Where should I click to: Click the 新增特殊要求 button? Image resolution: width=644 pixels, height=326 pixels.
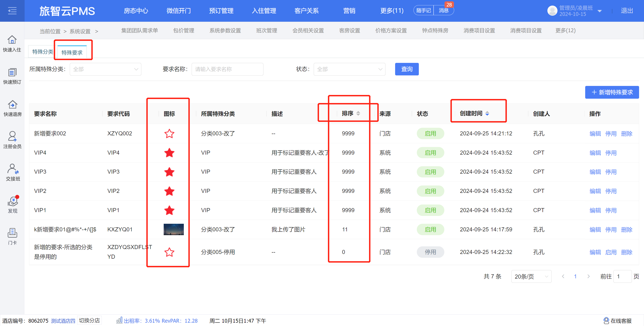click(x=612, y=92)
